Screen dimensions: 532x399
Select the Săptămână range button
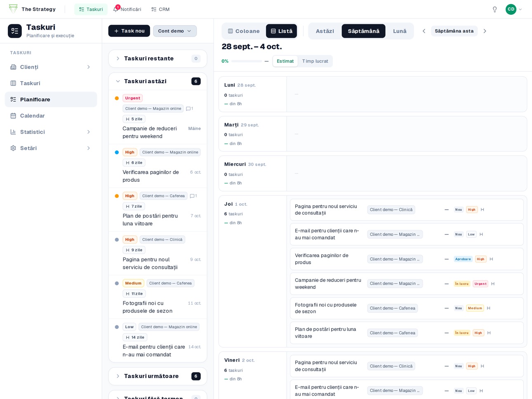pyautogui.click(x=363, y=31)
